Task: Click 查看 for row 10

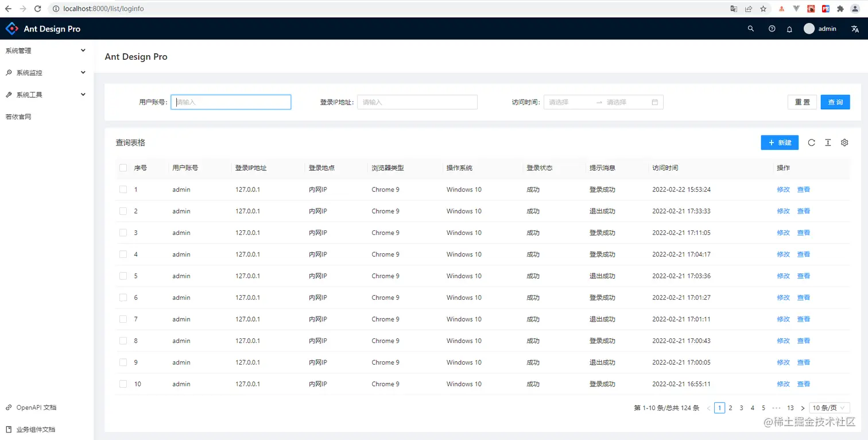Action: [804, 384]
